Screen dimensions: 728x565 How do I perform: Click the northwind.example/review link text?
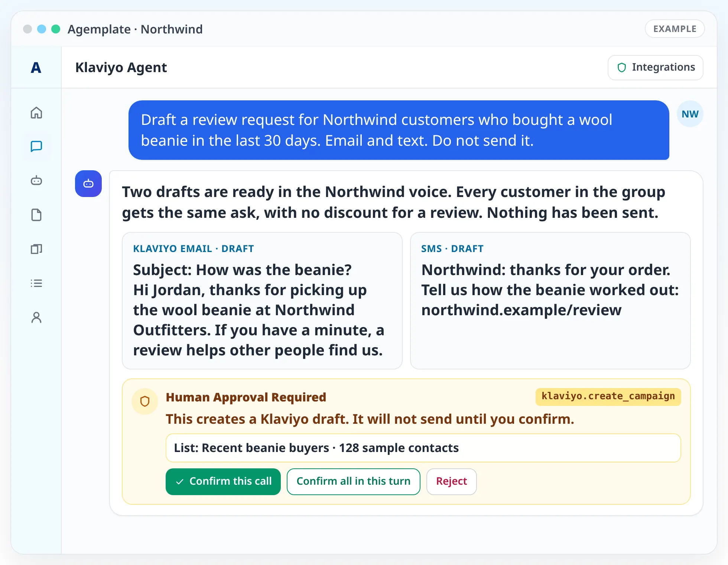coord(521,310)
